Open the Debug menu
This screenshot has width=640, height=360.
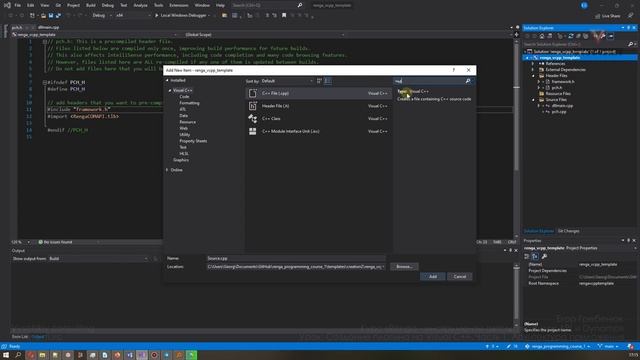point(108,5)
